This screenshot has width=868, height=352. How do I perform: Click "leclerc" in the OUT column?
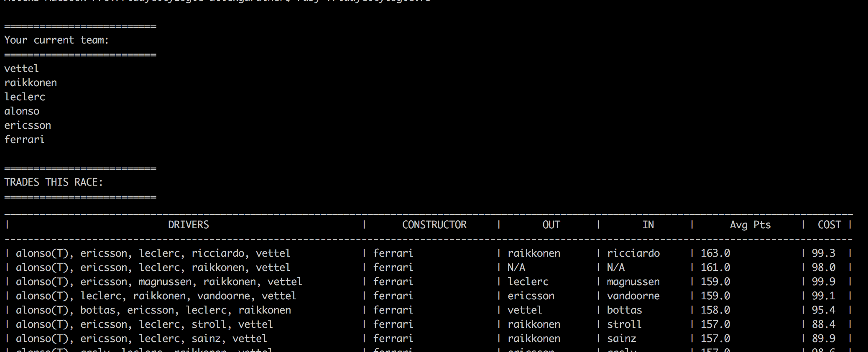[x=528, y=282]
